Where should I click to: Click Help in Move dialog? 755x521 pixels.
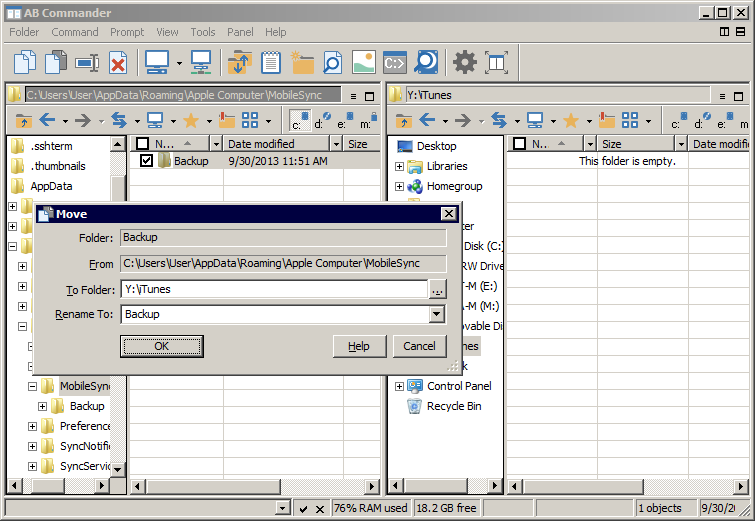click(359, 346)
